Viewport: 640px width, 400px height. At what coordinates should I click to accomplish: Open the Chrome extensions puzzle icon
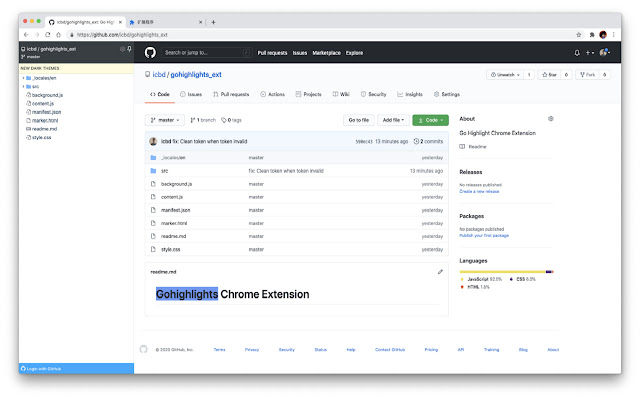(x=592, y=35)
